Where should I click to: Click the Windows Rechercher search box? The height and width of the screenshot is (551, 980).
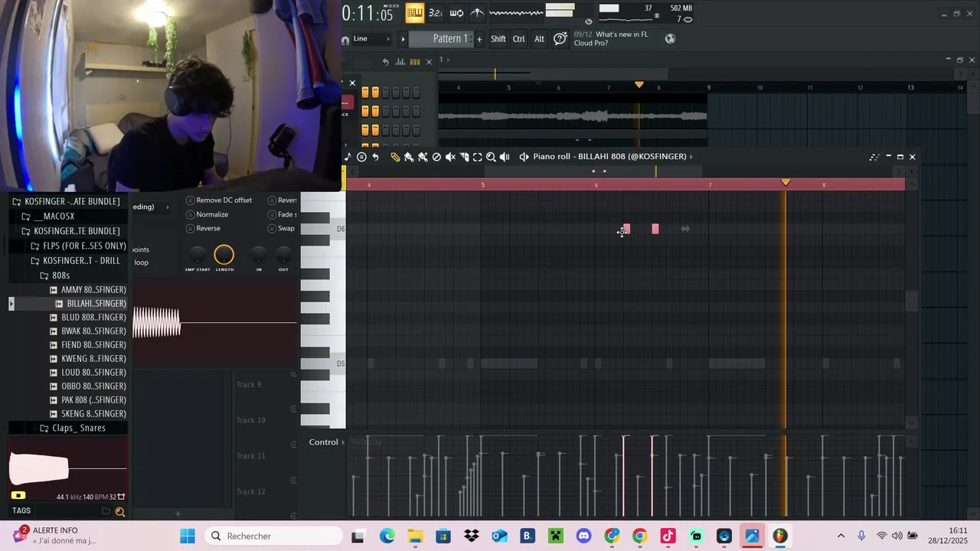coord(274,536)
